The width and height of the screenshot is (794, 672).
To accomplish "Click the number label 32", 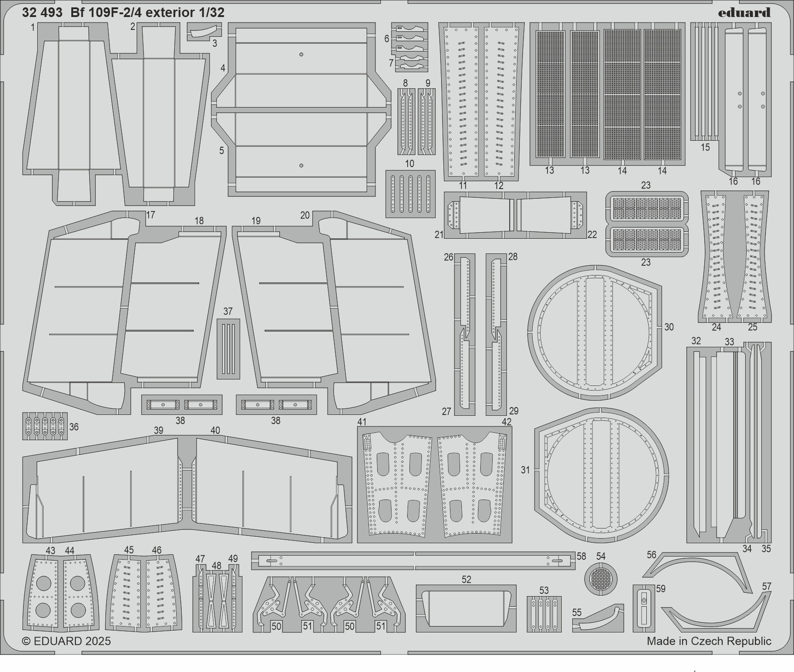I will [x=696, y=341].
